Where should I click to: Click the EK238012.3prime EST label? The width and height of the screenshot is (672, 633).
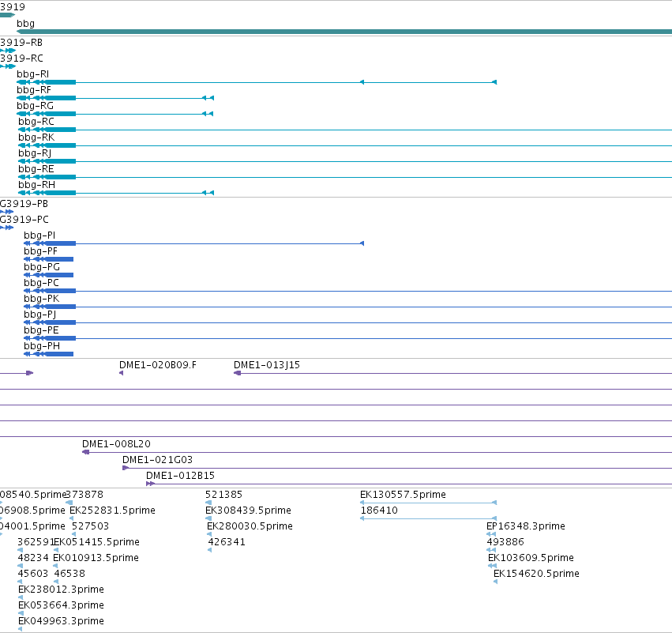pos(61,590)
